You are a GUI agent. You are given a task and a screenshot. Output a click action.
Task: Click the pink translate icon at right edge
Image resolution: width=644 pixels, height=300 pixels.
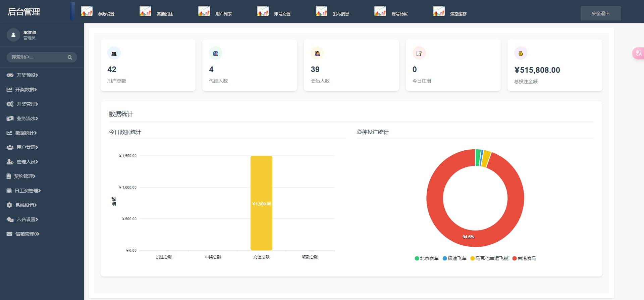638,53
